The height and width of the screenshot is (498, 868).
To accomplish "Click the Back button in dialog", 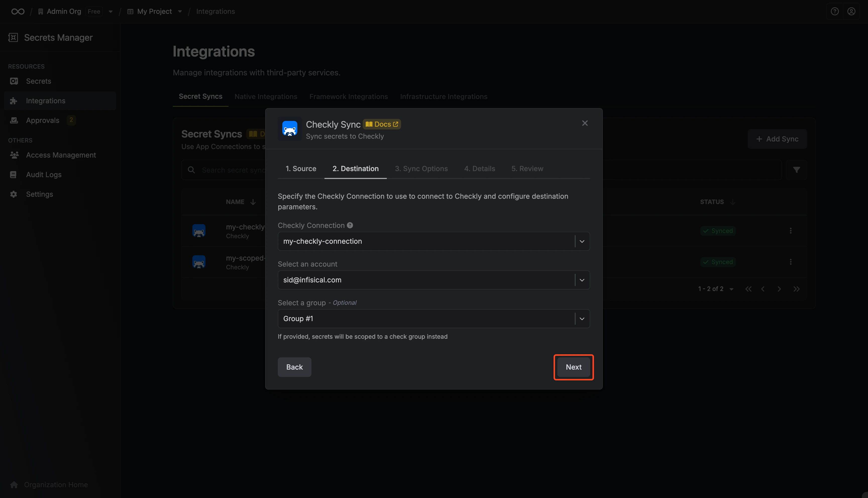I will point(294,367).
